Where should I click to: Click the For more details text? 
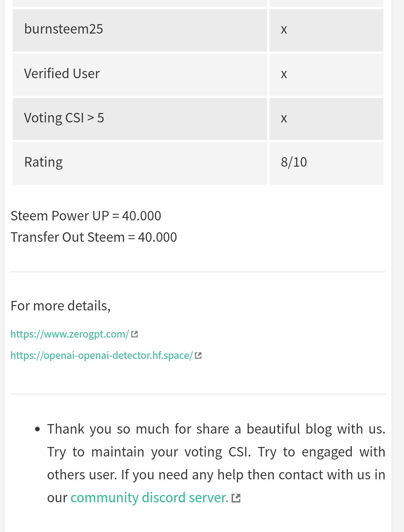61,306
